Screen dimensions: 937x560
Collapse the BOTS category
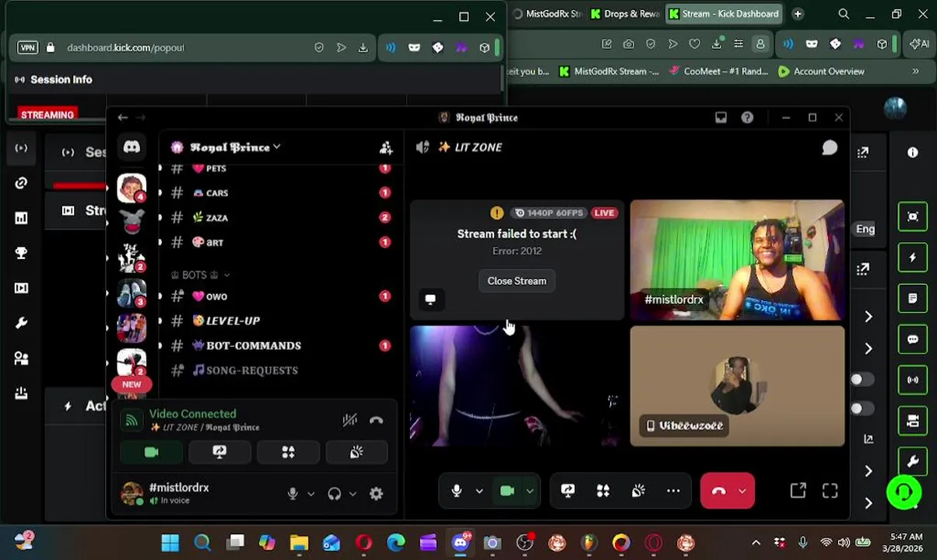[x=201, y=275]
